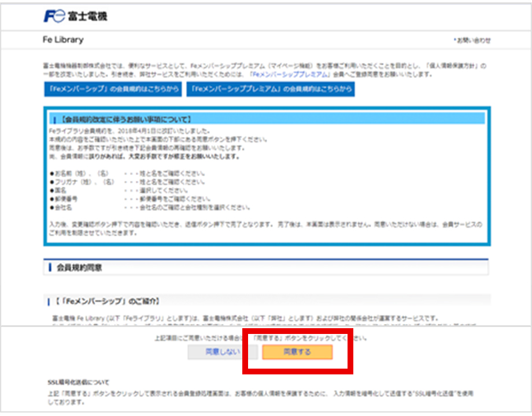Viewport: 532px width, 416px height.
Task: Click the 【会員規約改定に伴うお願い事項について】 heading bar
Action: click(267, 119)
